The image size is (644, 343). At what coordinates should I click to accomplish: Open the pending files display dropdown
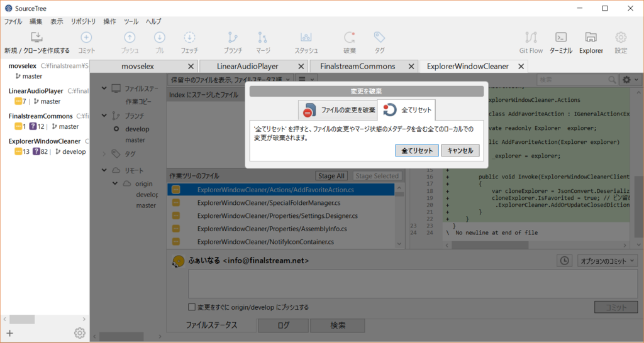tap(230, 80)
